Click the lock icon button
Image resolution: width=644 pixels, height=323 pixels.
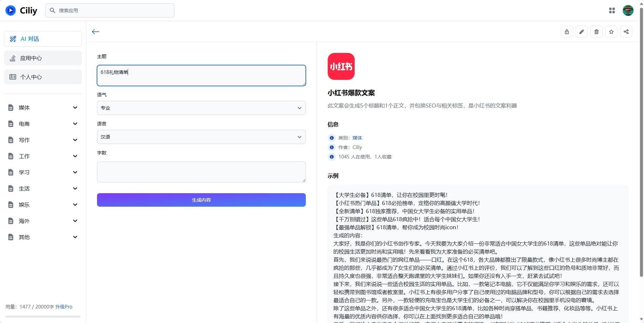567,32
